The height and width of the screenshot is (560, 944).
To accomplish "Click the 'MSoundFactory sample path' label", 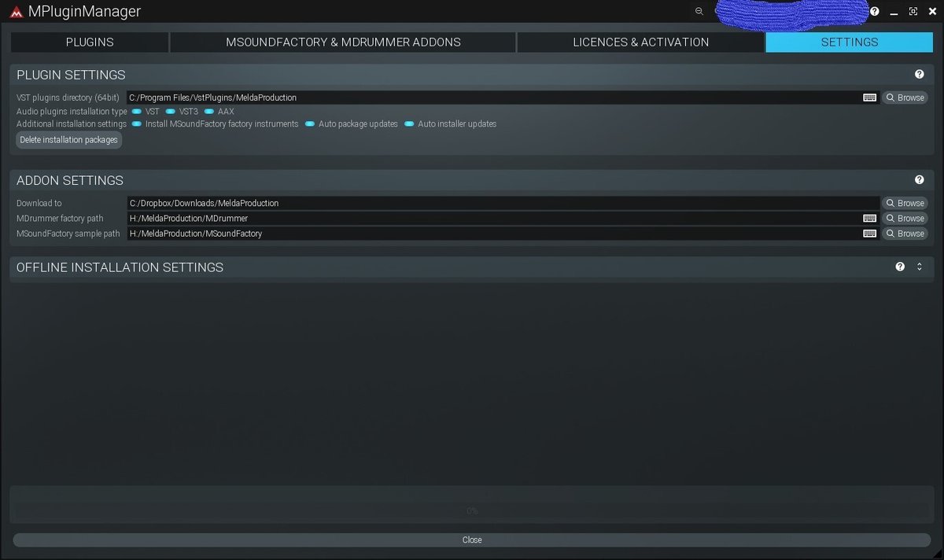I will 68,234.
